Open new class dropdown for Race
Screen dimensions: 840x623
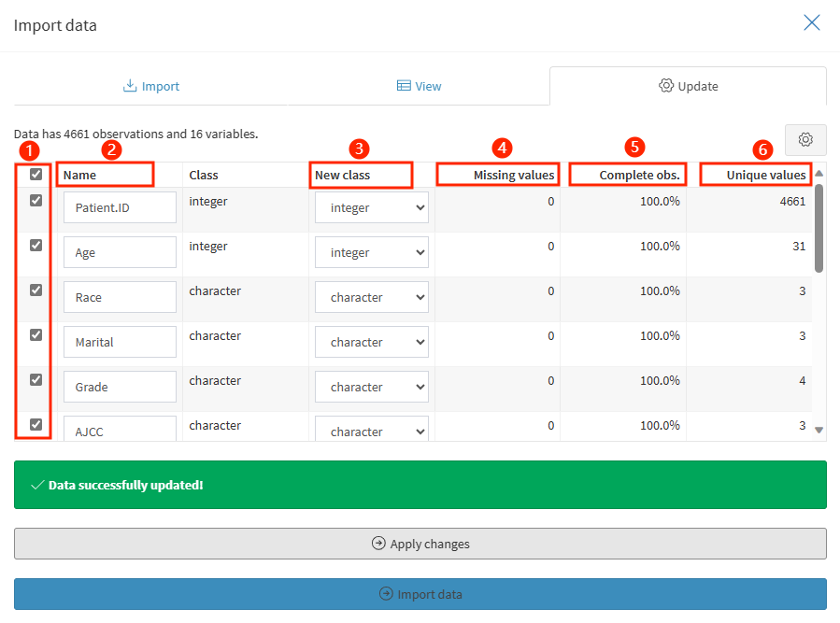click(x=371, y=298)
